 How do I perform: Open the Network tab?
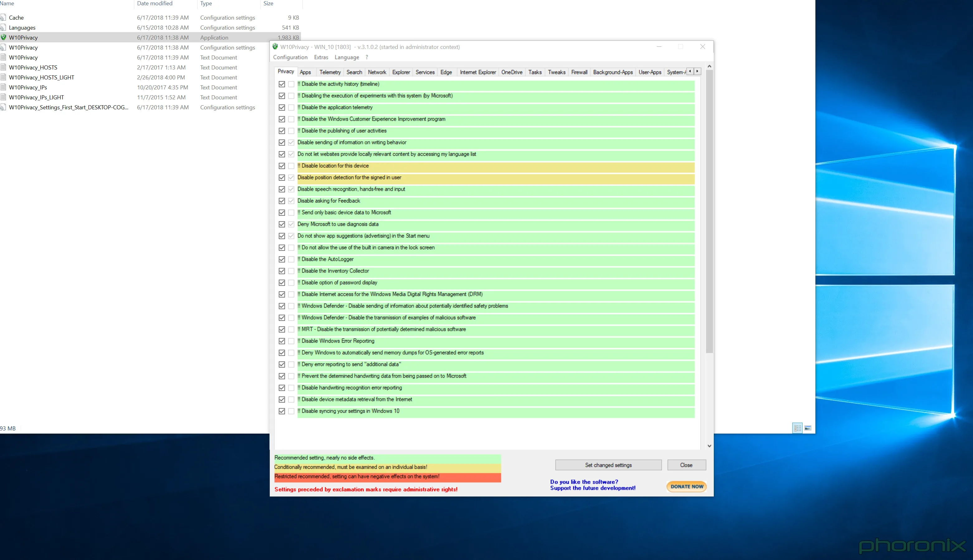click(377, 72)
